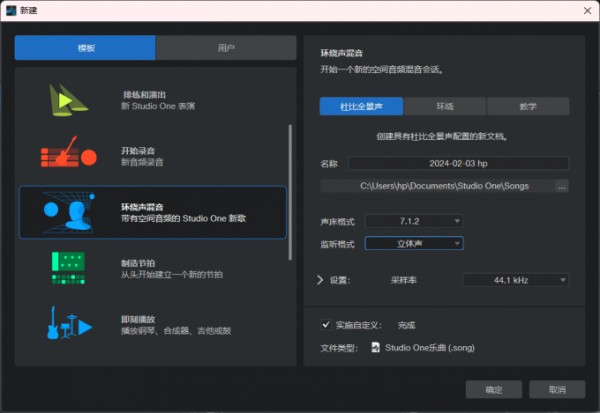Click the Studio One song file type icon
Screen dimensions: 600x413
coord(376,347)
